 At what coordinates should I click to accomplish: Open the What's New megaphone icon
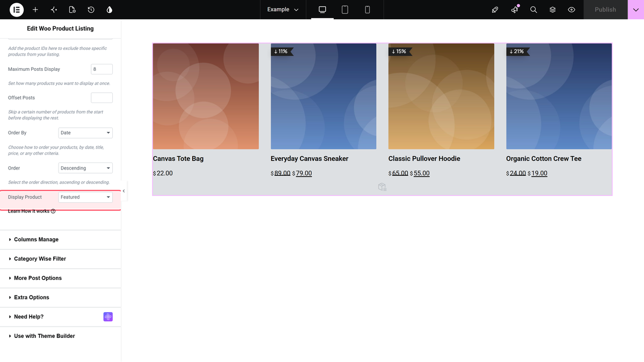coord(515,10)
